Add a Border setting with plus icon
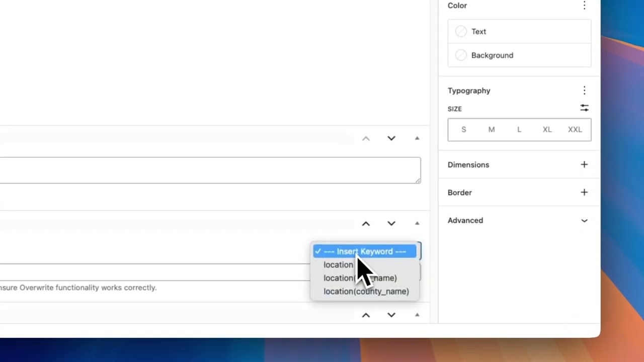Viewport: 644px width, 362px height. (x=584, y=192)
